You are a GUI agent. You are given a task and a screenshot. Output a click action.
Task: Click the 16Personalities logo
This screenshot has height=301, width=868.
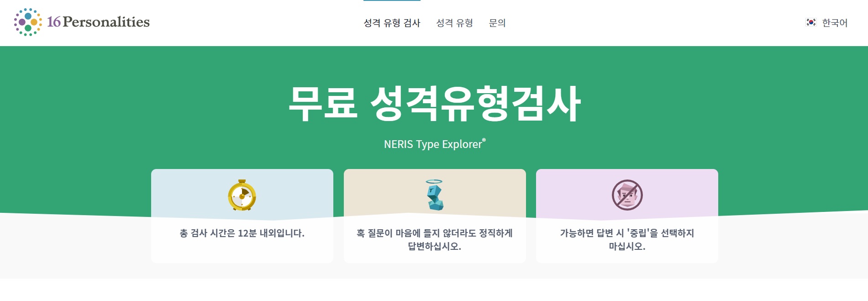[81, 21]
